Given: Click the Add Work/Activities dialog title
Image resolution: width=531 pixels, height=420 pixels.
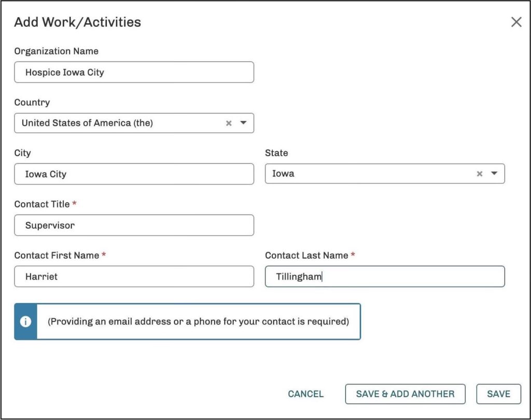Looking at the screenshot, I should (x=77, y=22).
